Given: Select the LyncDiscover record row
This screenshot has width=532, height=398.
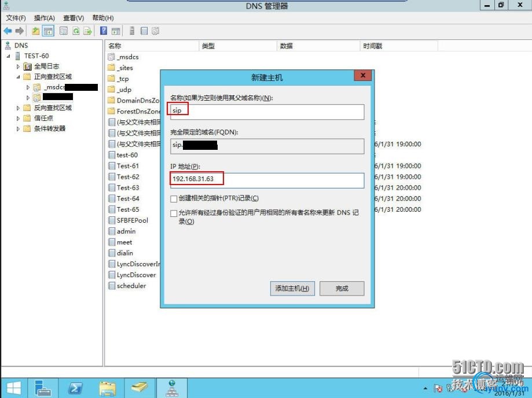Looking at the screenshot, I should [136, 275].
